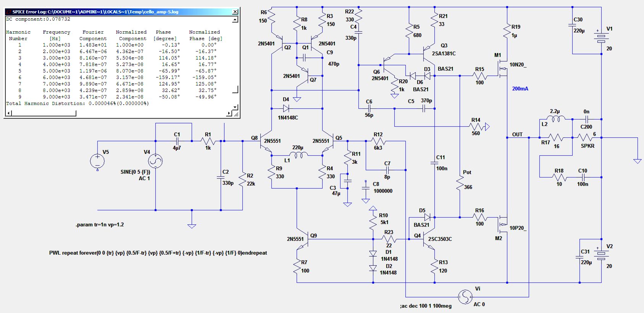
Task: Click the log's horizontal scrollbar thumb
Action: coord(44,113)
